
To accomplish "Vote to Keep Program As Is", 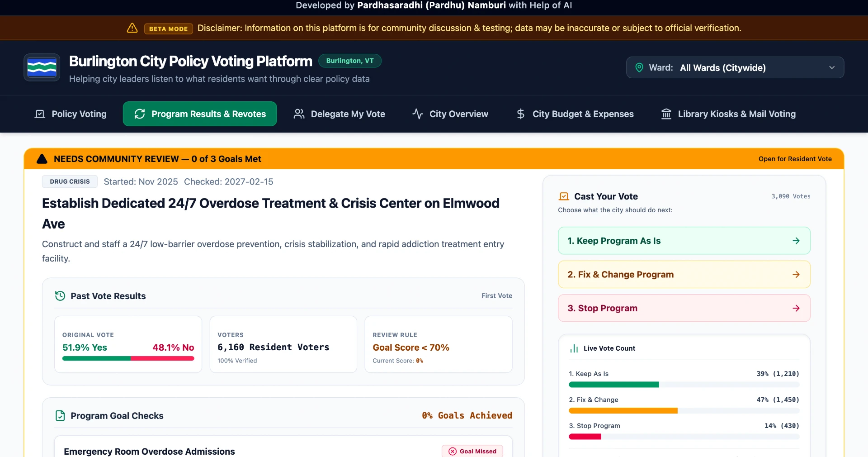I will click(684, 241).
